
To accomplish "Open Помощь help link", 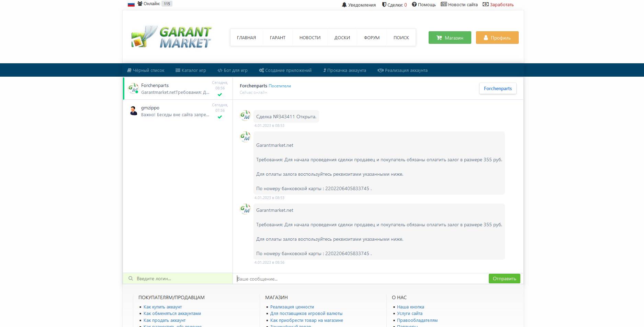I will tap(424, 4).
